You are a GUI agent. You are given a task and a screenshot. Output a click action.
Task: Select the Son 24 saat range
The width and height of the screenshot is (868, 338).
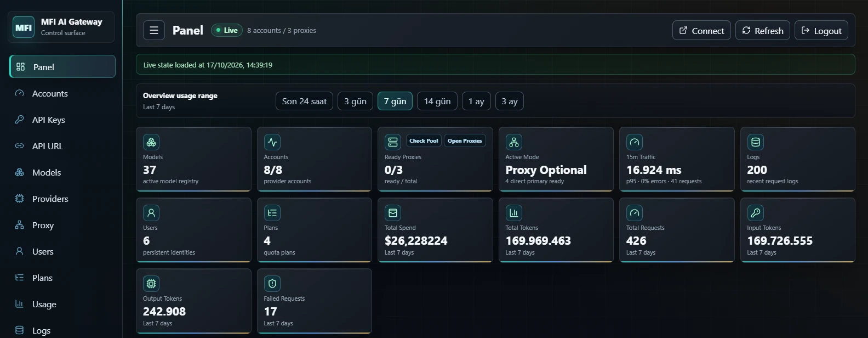[304, 101]
